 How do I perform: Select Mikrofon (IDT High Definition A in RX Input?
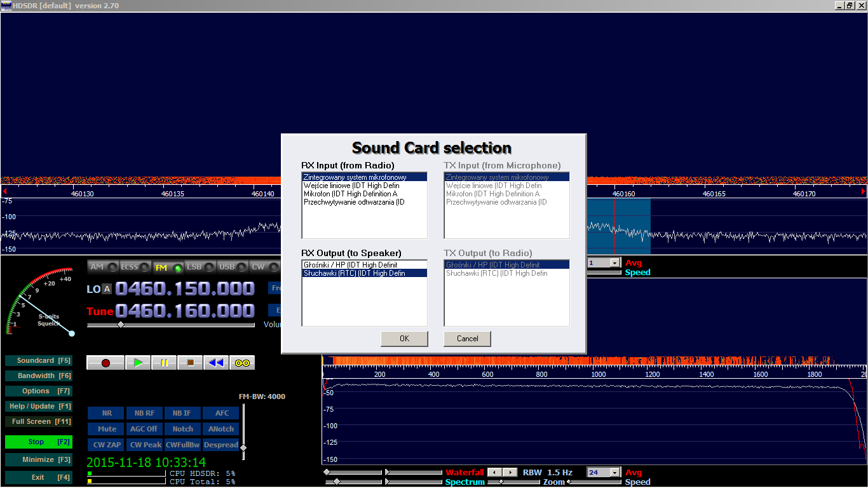tap(365, 194)
